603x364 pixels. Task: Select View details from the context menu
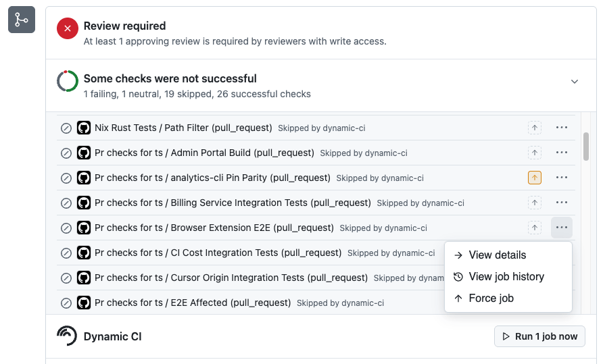(x=508, y=255)
